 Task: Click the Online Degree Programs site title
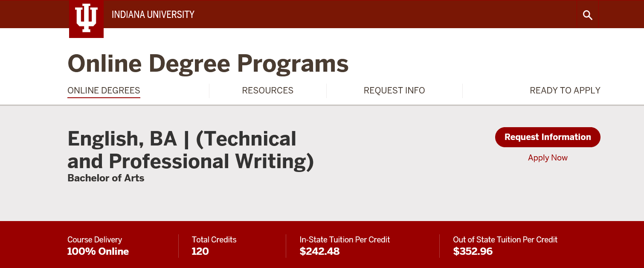point(208,64)
